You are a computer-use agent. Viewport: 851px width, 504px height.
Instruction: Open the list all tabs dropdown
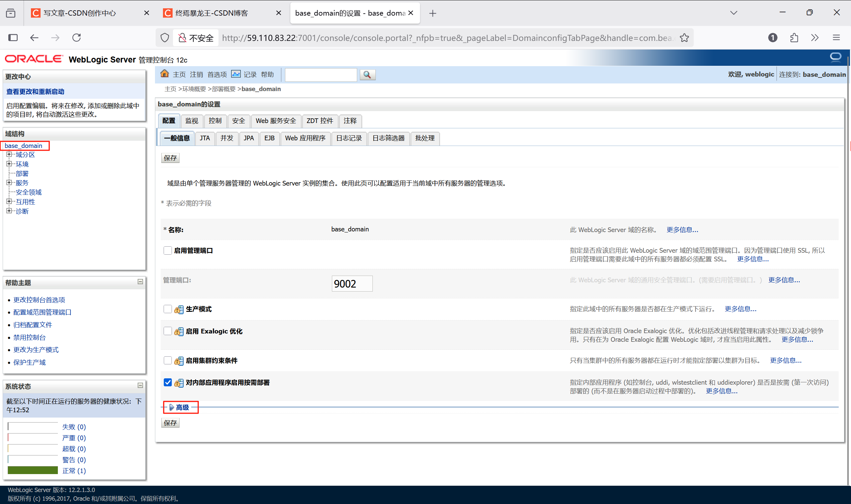[x=734, y=13]
